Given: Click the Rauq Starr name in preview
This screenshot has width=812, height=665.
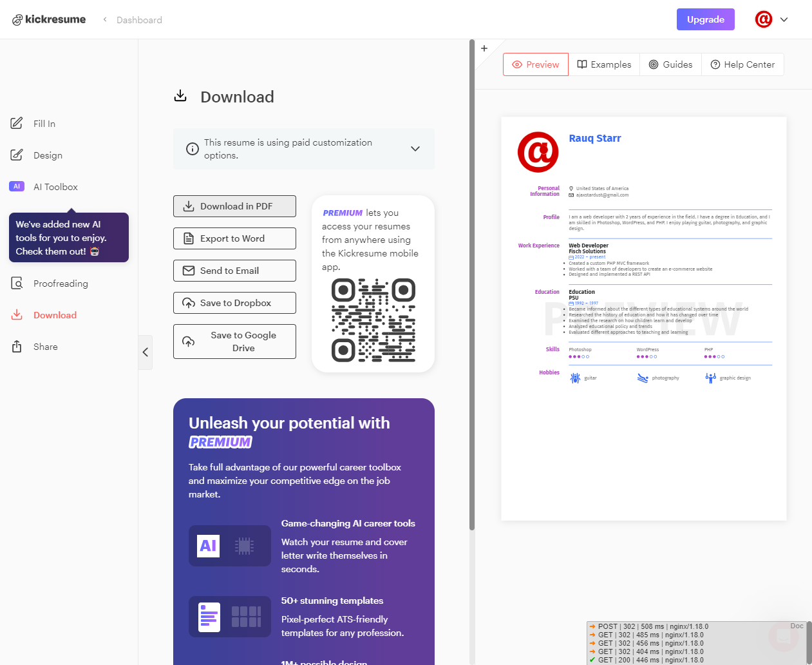Looking at the screenshot, I should [595, 139].
